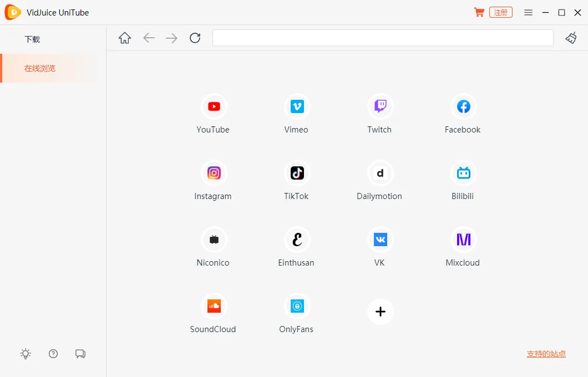The height and width of the screenshot is (377, 588).
Task: Switch to the 下载 tab
Action: (32, 39)
